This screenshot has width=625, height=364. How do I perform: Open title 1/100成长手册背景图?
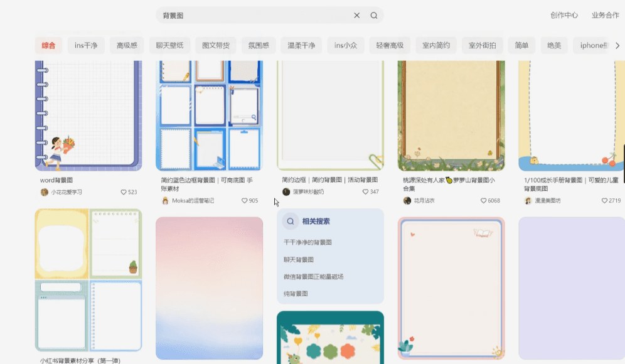[x=571, y=184]
